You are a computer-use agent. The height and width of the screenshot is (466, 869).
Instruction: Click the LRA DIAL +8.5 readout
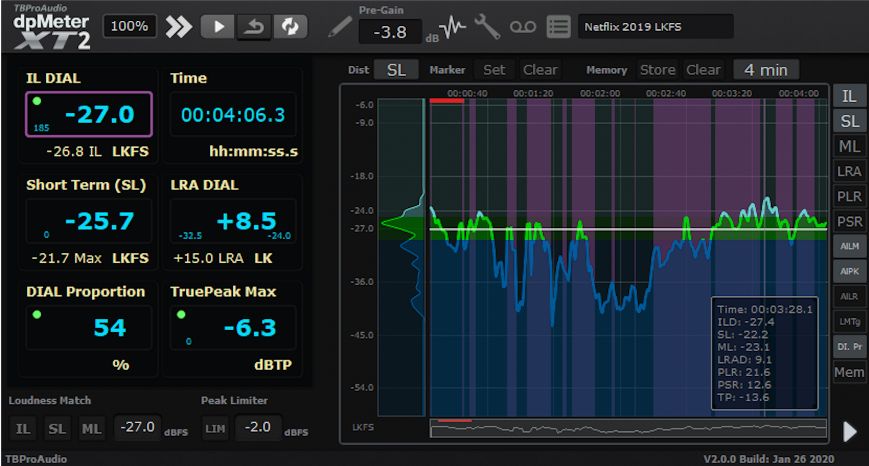point(233,221)
